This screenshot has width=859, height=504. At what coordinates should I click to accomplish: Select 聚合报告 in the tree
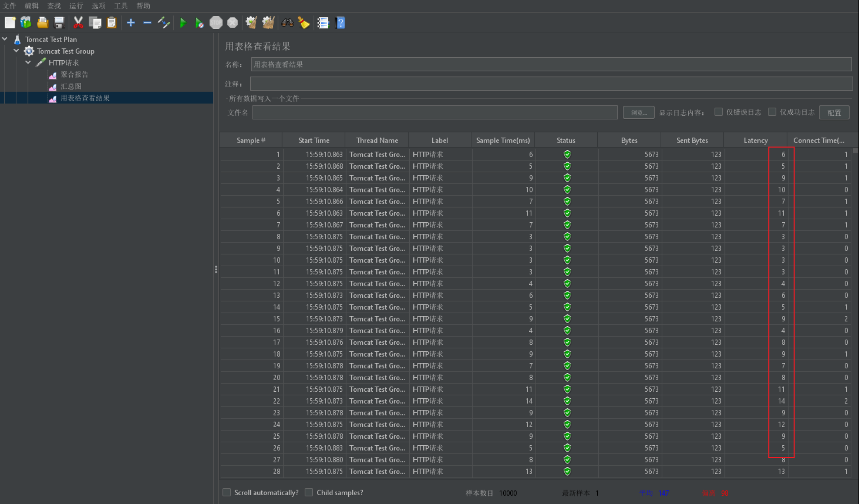74,74
